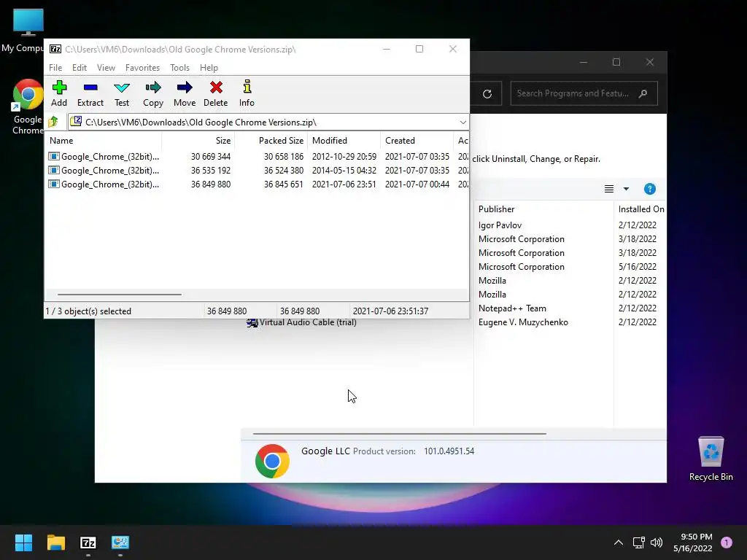Sort by the Publisher column header
This screenshot has height=560, width=747.
(543, 209)
